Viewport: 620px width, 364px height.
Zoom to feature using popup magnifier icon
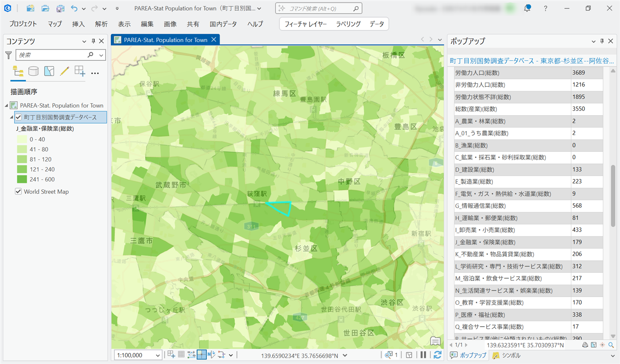[x=611, y=345]
